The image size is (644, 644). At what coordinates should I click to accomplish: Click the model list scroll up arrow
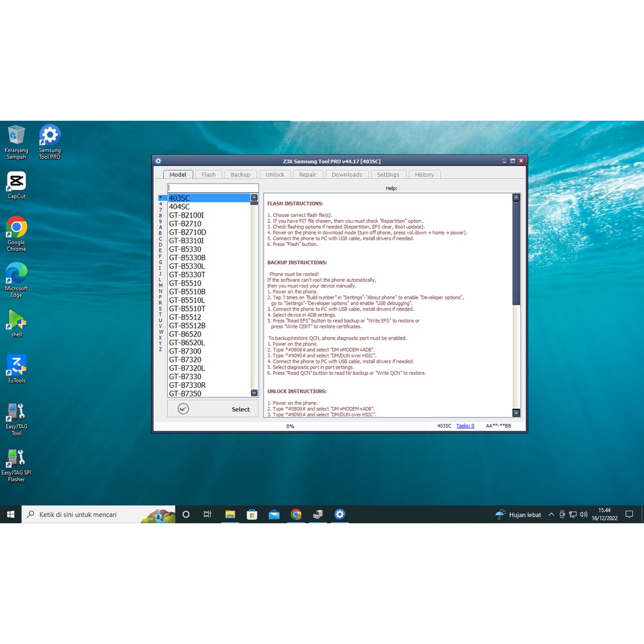coord(254,197)
